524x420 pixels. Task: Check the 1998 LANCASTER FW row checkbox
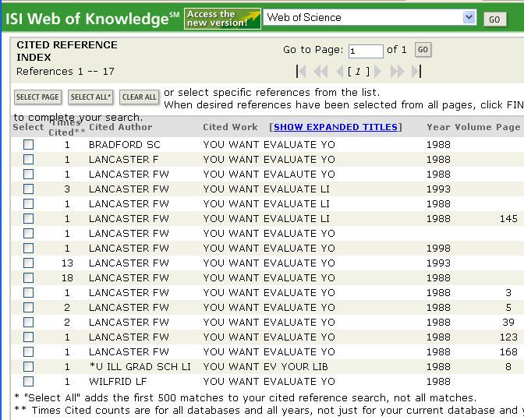(28, 248)
